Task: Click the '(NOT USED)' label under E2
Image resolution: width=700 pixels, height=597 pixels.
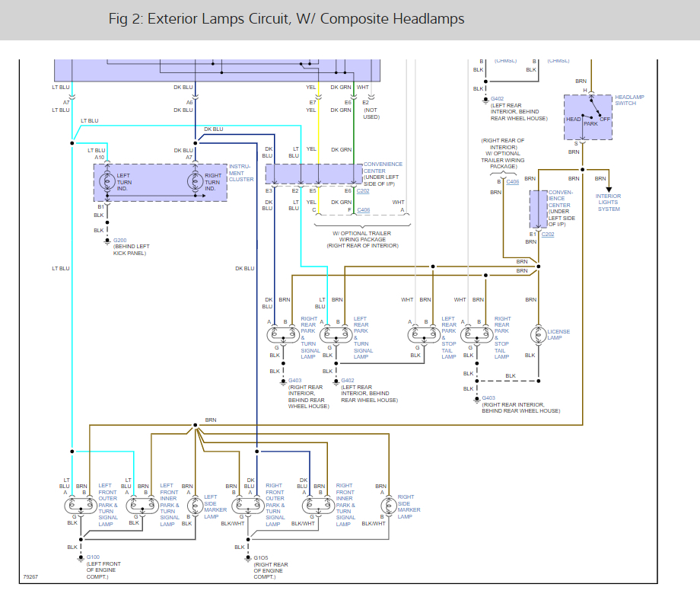Action: pyautogui.click(x=371, y=113)
